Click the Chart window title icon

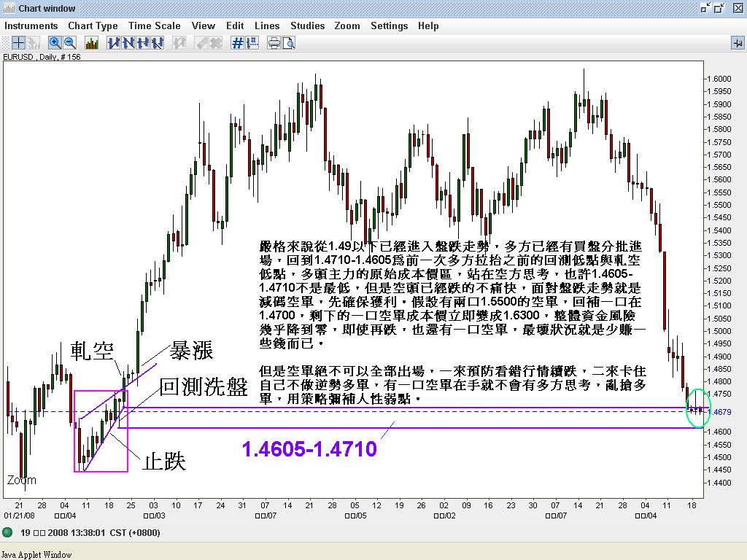[x=9, y=8]
